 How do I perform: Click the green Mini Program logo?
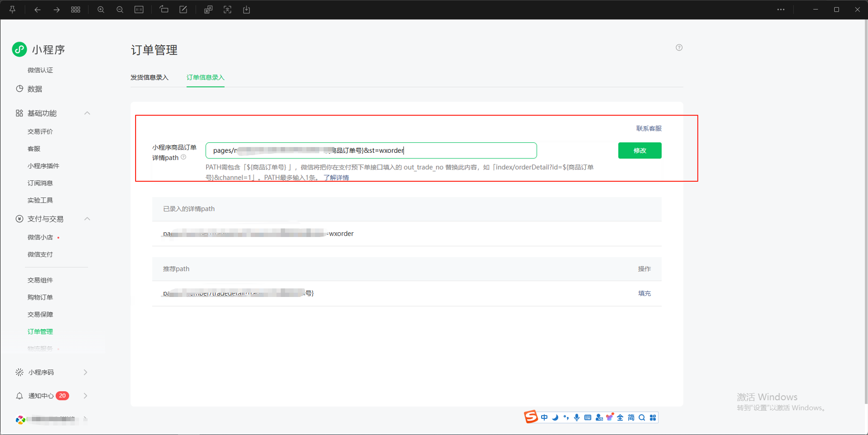20,49
